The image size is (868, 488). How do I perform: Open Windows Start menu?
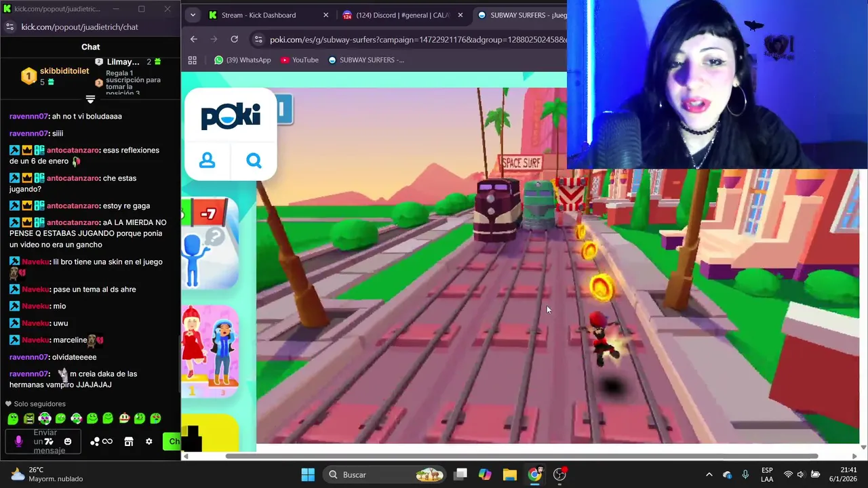tap(307, 474)
